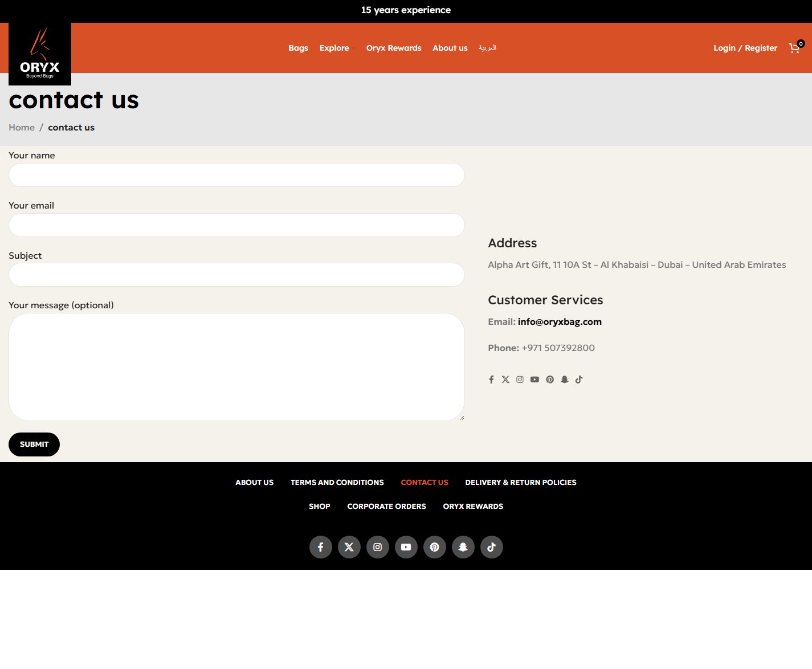Open Corporate Orders in the footer
The height and width of the screenshot is (669, 812).
point(387,507)
